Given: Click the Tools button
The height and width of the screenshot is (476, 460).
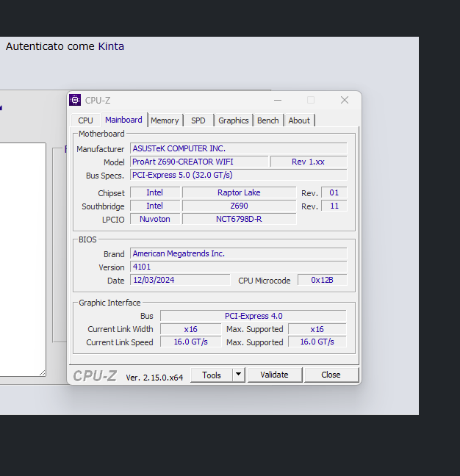Looking at the screenshot, I should pyautogui.click(x=212, y=375).
